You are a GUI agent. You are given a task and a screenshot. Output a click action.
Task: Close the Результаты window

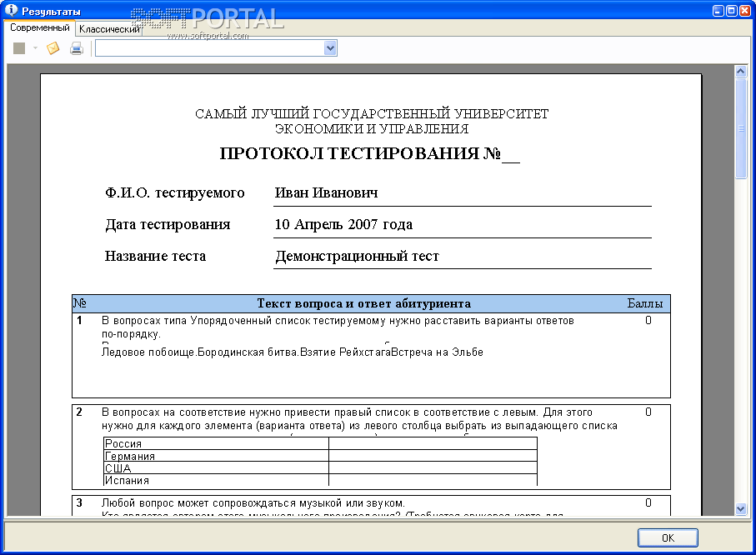745,10
